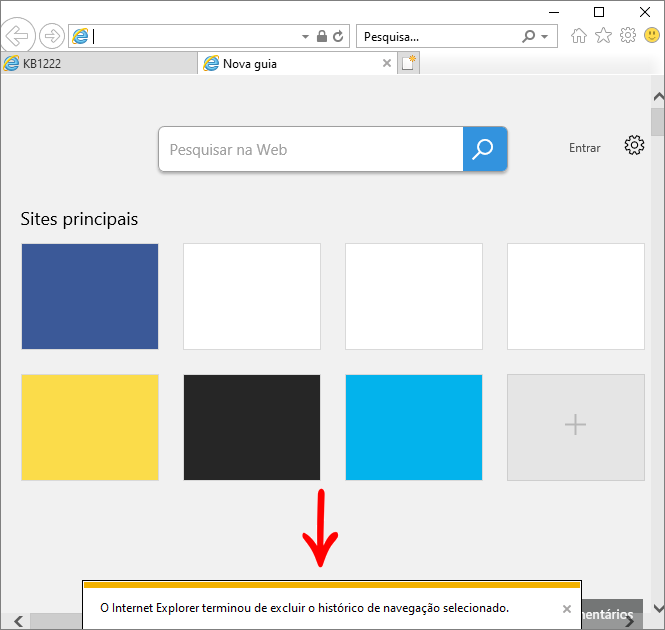Click the Entrar sign-in link
This screenshot has height=630, width=665.
584,148
